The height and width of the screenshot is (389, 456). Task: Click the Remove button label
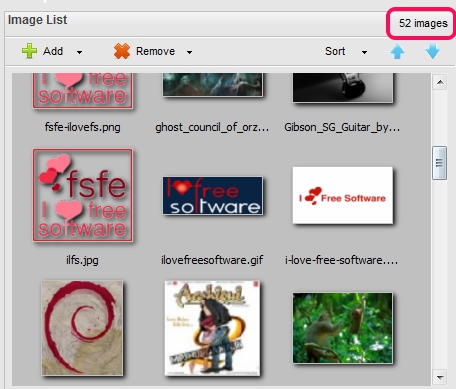click(155, 51)
